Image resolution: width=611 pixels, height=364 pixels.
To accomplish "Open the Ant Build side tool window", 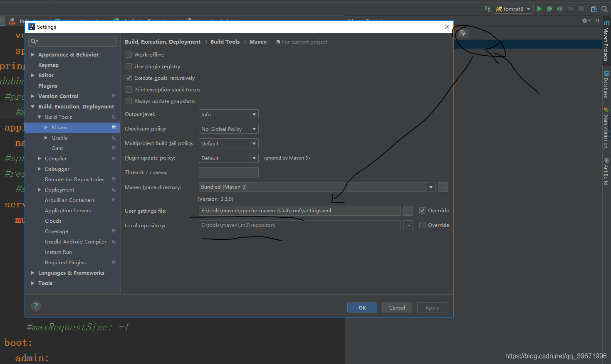I will coord(606,171).
